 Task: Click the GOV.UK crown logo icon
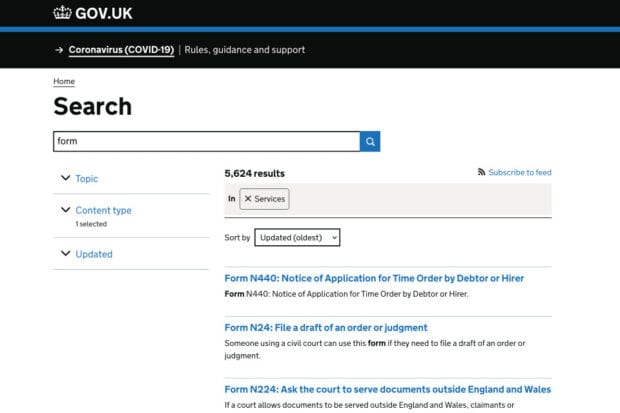coord(62,13)
